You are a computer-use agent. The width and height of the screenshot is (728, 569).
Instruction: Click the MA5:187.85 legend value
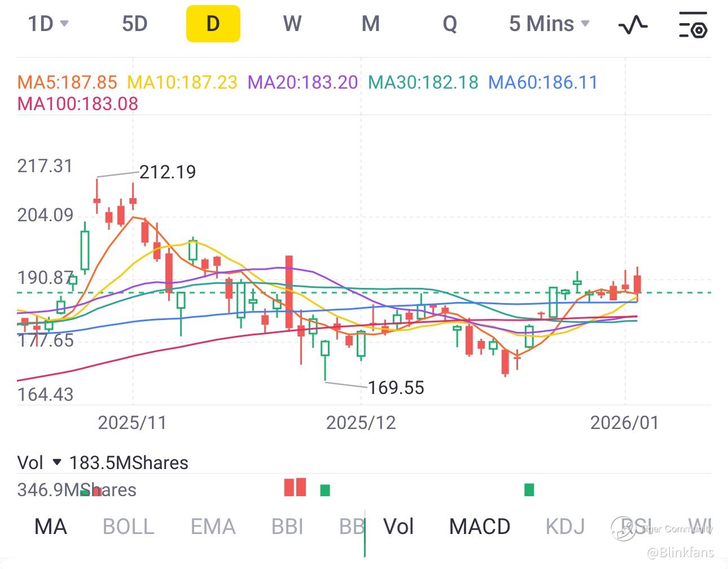click(x=67, y=82)
